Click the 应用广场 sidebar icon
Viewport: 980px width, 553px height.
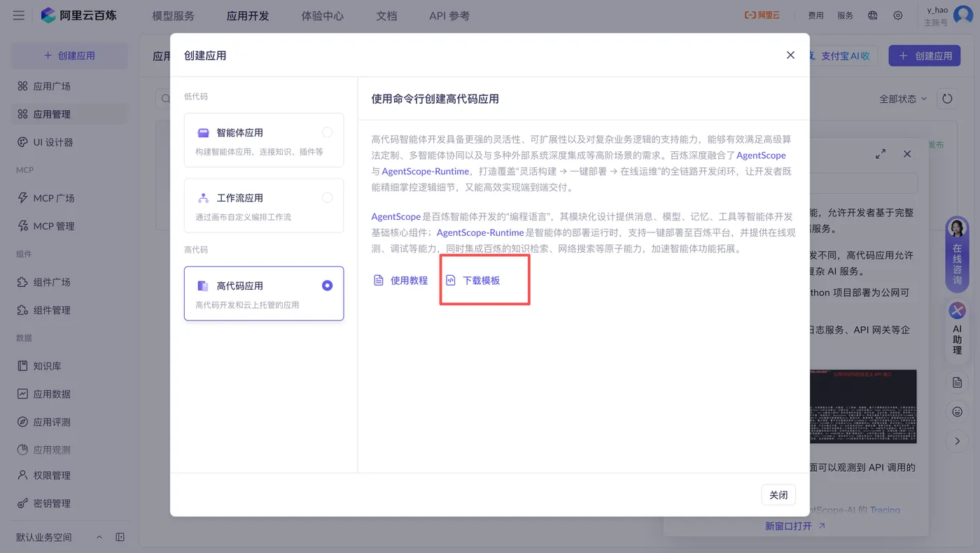22,86
